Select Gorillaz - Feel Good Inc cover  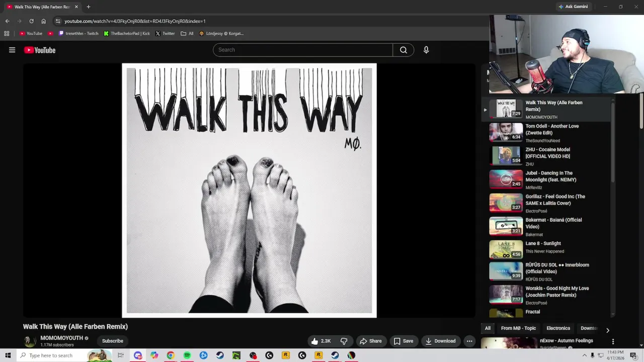pyautogui.click(x=549, y=203)
